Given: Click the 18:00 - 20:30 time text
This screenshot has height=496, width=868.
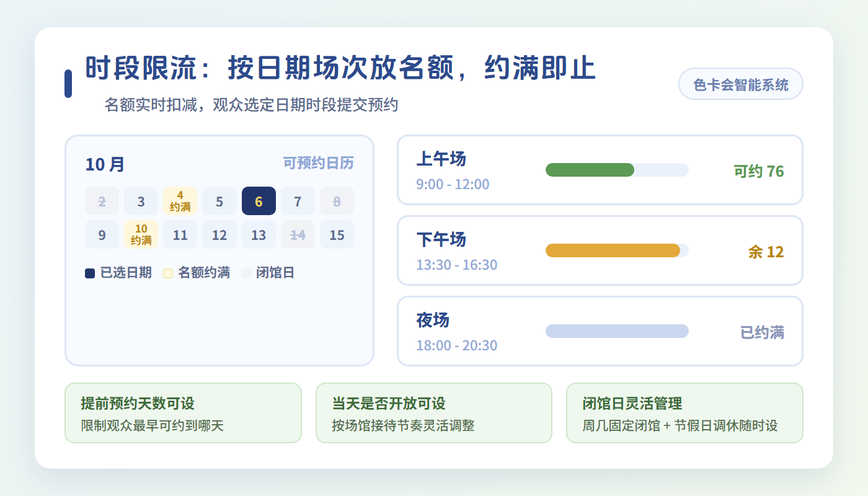Looking at the screenshot, I should 456,345.
